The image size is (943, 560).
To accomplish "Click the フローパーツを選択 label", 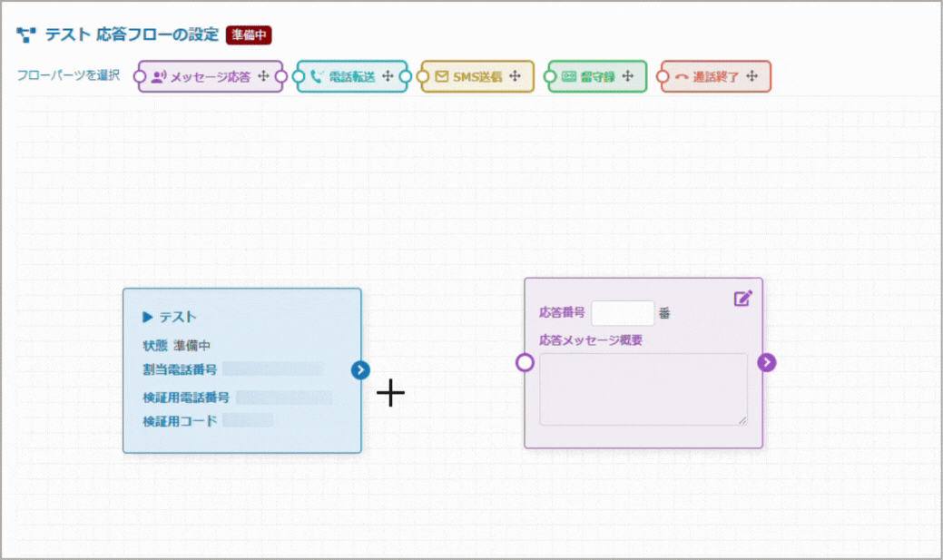I will coord(68,75).
